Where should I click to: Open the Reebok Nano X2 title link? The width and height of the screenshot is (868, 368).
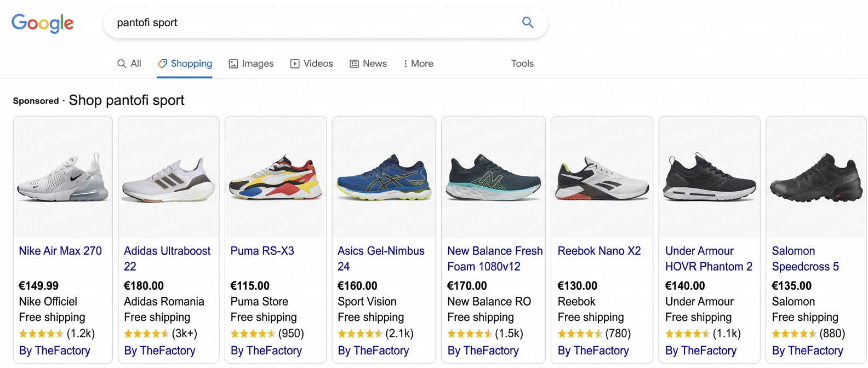pyautogui.click(x=599, y=251)
